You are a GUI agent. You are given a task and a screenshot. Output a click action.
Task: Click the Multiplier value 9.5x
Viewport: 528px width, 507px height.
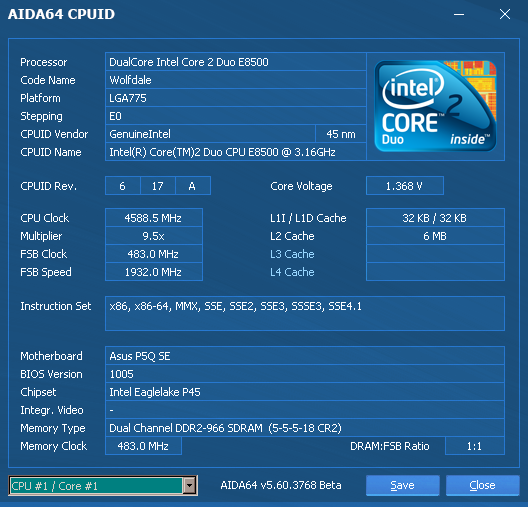click(x=154, y=236)
